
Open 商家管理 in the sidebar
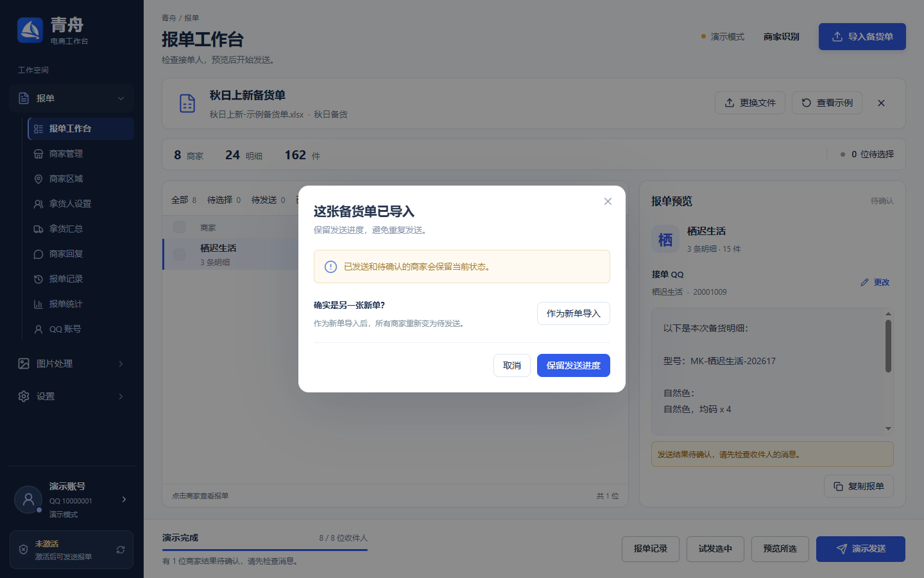(81, 153)
